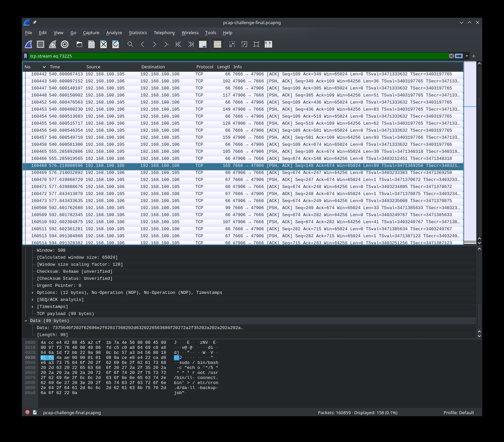Toggle packet list colorization
504x442 pixels.
pyautogui.click(x=217, y=44)
